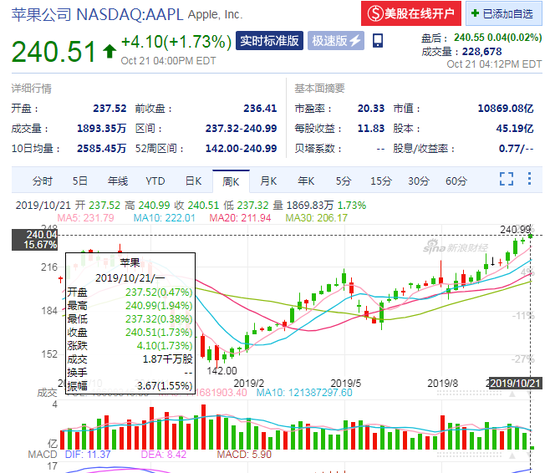
Task: Switch to 实时标准版 view
Action: [x=269, y=41]
